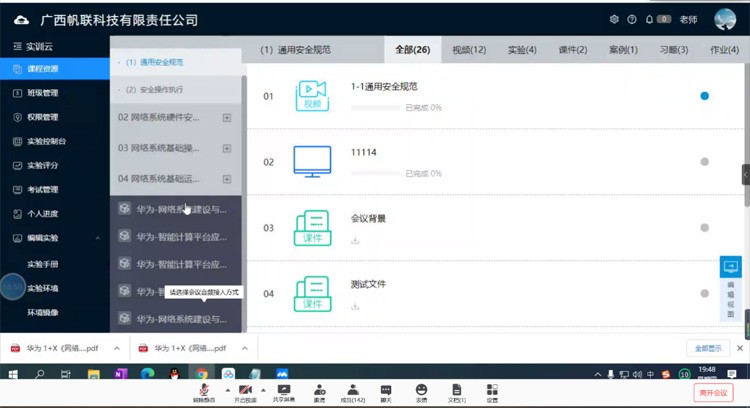
Task: Switch to the 视频(12) tab
Action: pos(469,49)
